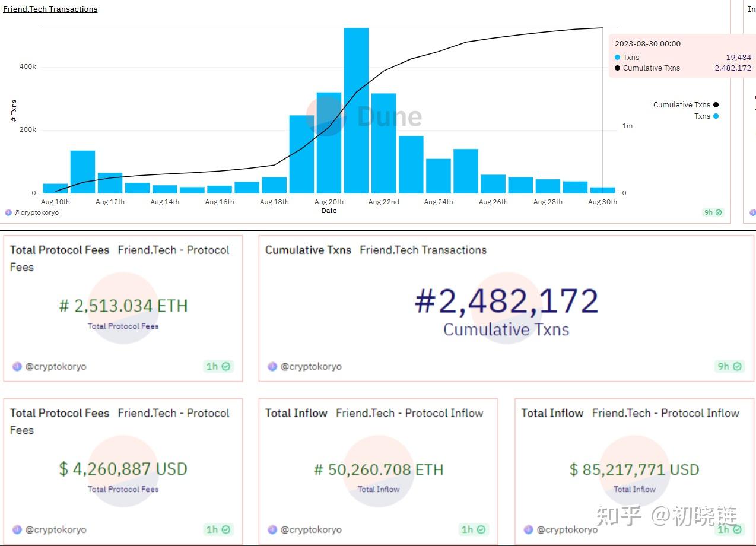Open the Friend.Tech Transactions title link
Screen dimensions: 756x546
pos(50,9)
